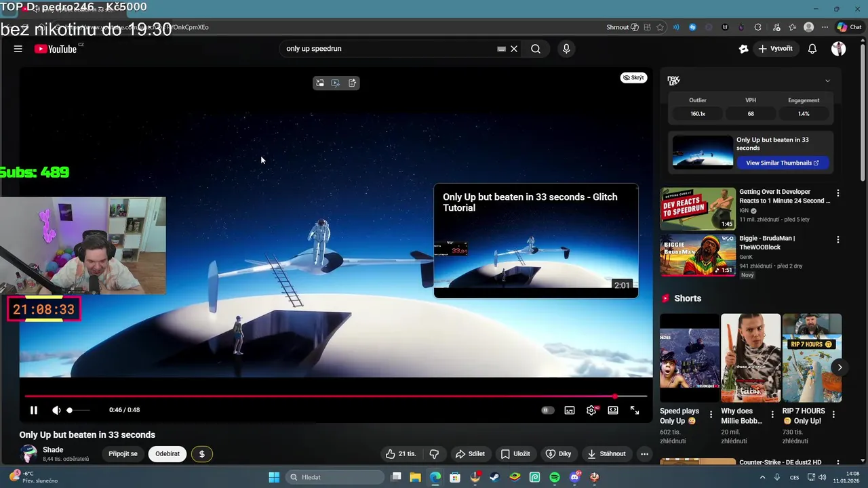Pause the video
Viewport: 868px width, 488px height.
coord(33,410)
